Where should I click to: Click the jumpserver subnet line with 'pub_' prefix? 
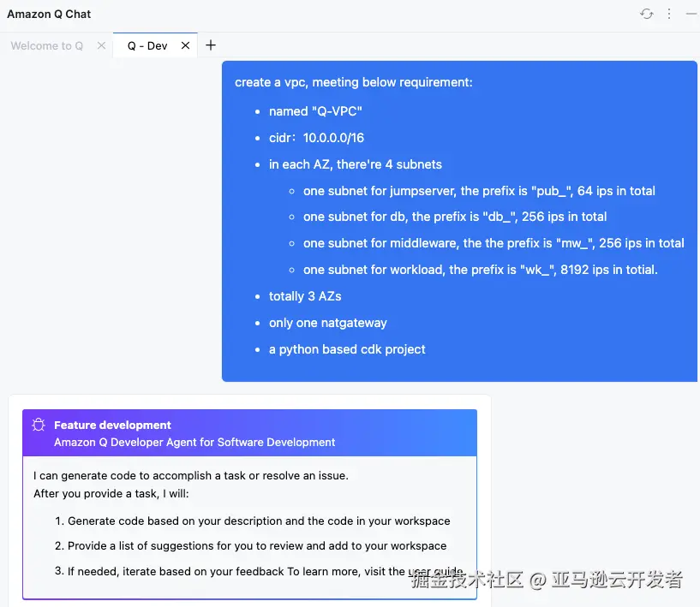click(479, 191)
